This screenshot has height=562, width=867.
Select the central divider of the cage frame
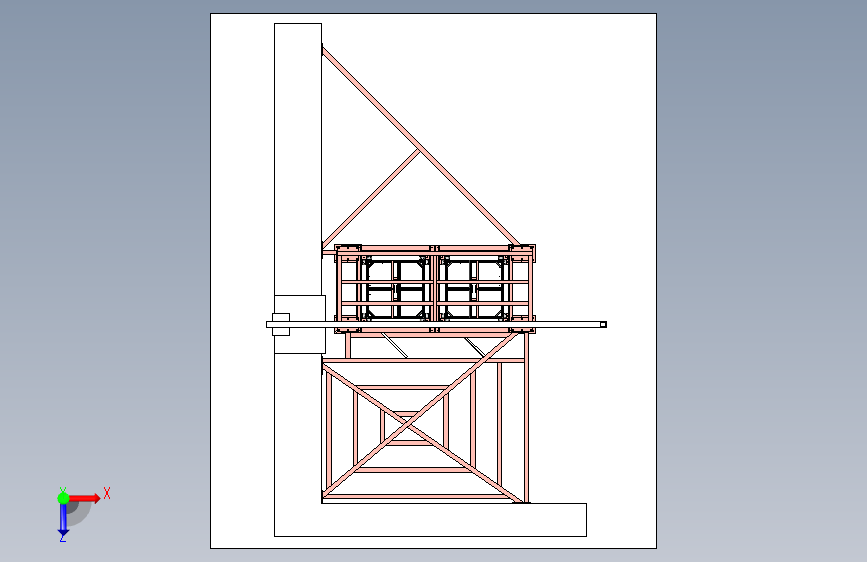pos(435,289)
